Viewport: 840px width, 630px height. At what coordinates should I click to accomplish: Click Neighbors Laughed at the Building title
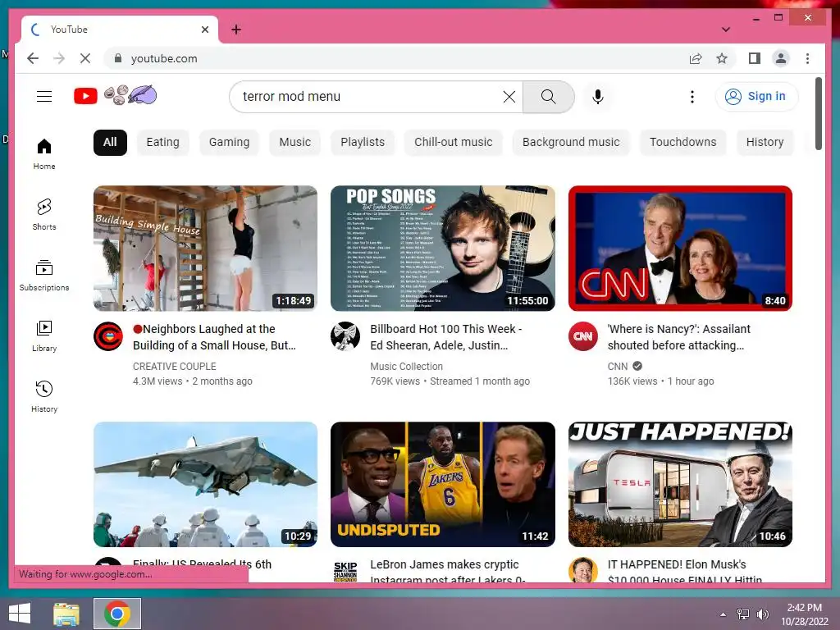(x=214, y=337)
